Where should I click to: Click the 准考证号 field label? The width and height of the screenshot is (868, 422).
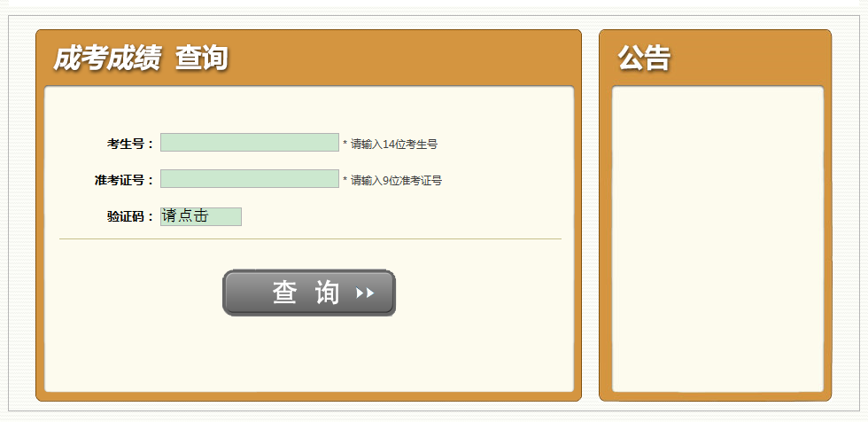click(x=124, y=181)
